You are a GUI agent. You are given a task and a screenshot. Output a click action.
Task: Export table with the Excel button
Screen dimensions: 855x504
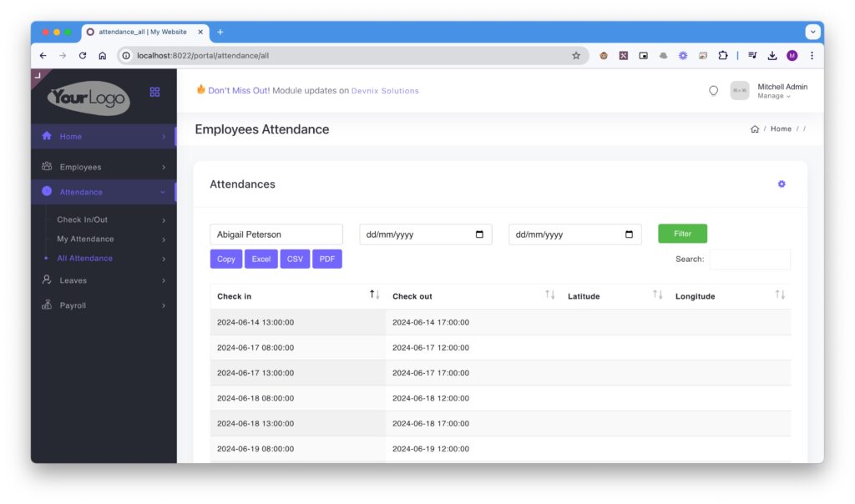pyautogui.click(x=261, y=260)
